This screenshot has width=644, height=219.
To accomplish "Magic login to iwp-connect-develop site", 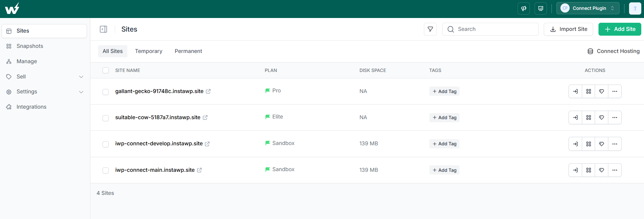I will (x=575, y=144).
